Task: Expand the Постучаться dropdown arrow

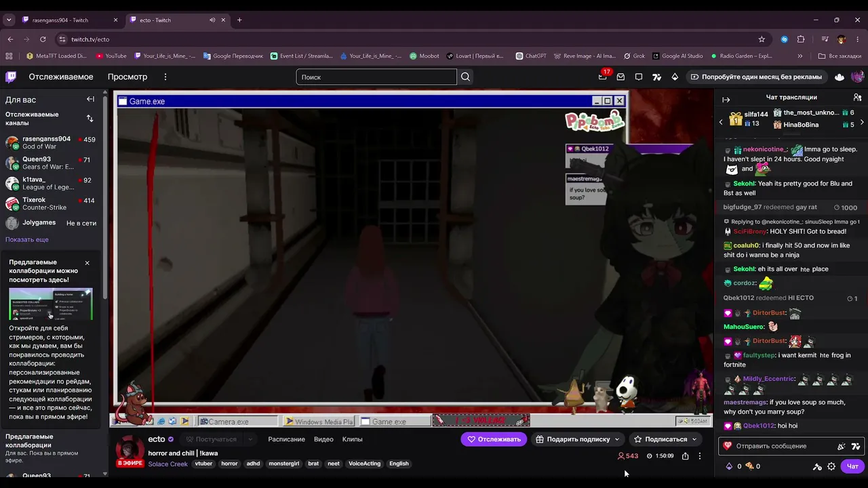Action: 250,439
